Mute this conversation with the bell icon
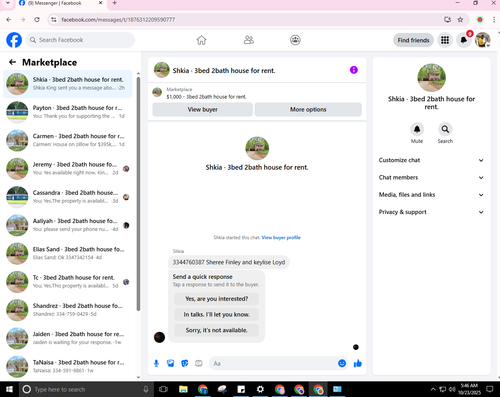 click(417, 129)
